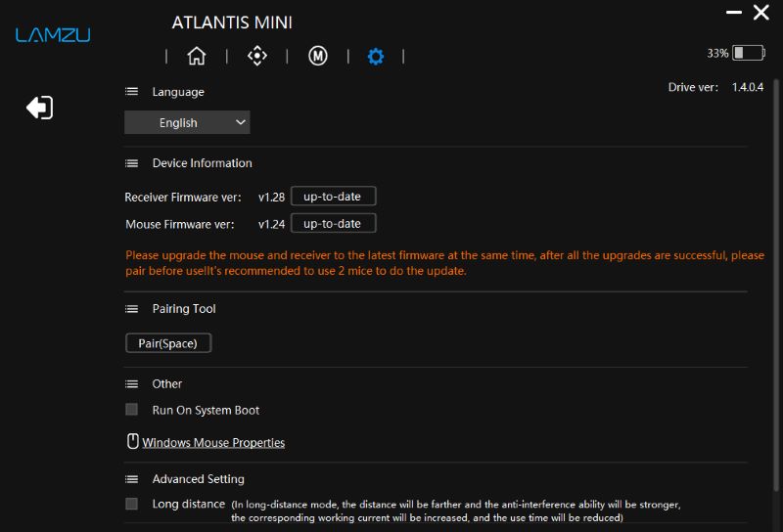Click the long-distance mode description text

455,511
